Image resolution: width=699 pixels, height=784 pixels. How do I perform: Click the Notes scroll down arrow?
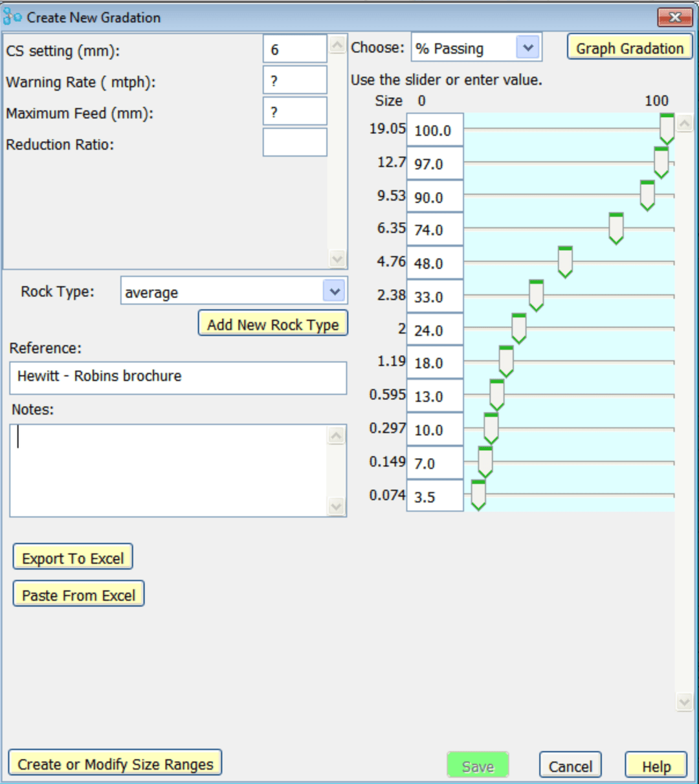[x=336, y=506]
